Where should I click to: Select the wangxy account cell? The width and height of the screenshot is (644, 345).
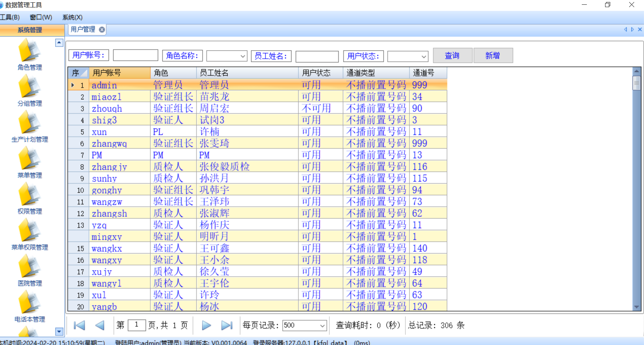point(119,260)
